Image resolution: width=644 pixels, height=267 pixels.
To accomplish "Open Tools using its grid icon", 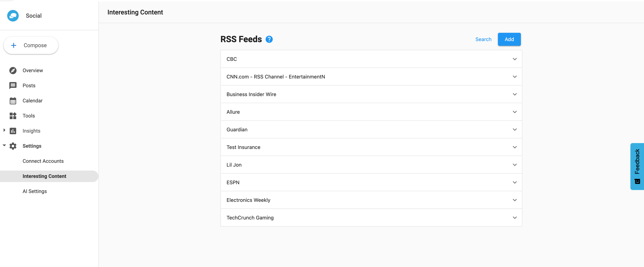I will point(13,116).
